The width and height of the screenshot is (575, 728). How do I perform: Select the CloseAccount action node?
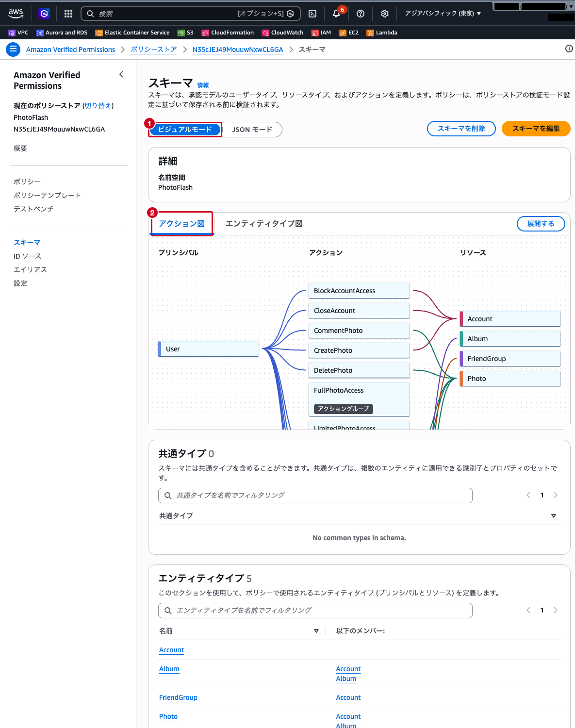click(x=360, y=311)
